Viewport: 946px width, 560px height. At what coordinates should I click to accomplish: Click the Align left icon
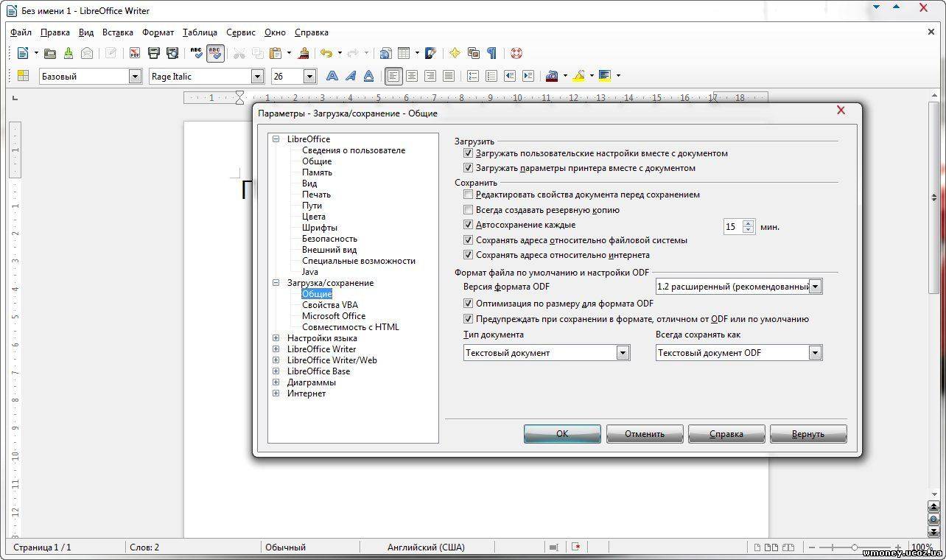[x=393, y=76]
